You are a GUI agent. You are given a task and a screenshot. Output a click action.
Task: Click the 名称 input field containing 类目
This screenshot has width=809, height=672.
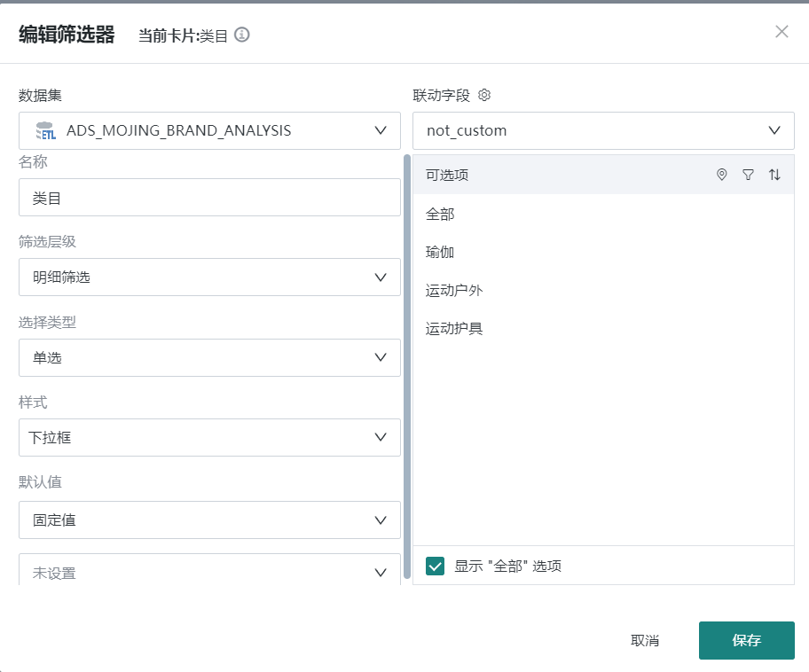[x=209, y=198]
